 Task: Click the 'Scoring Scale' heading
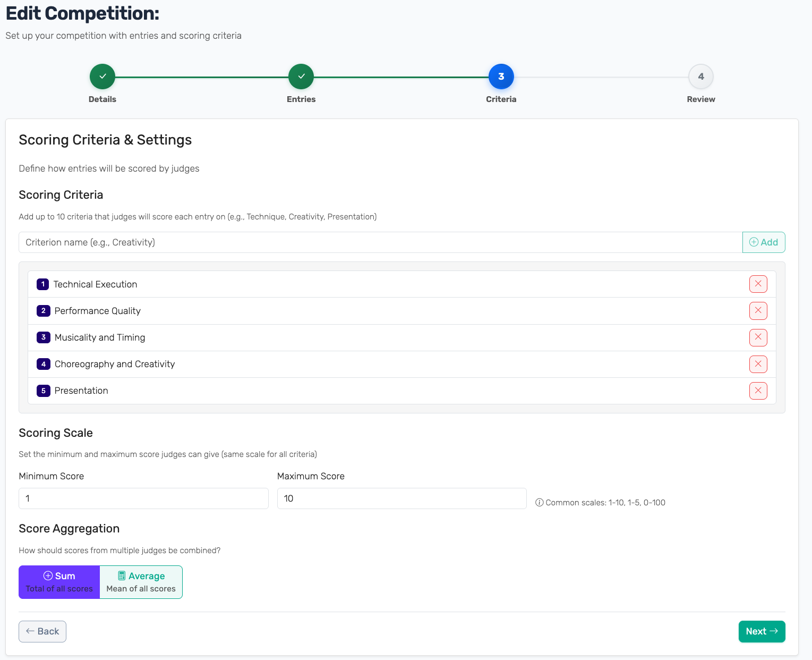coord(56,433)
